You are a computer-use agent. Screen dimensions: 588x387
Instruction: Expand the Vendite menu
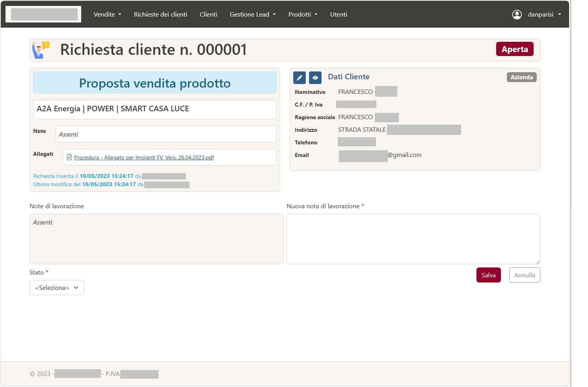[107, 15]
